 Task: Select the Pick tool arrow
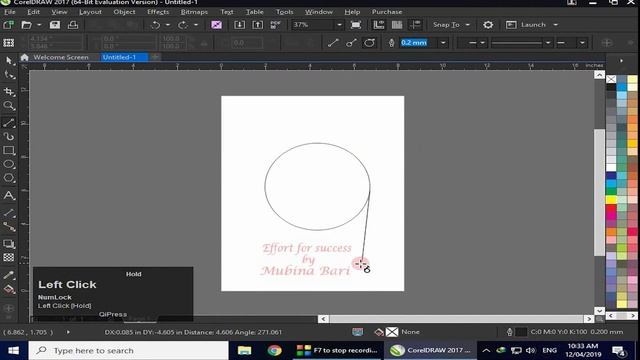[9, 61]
